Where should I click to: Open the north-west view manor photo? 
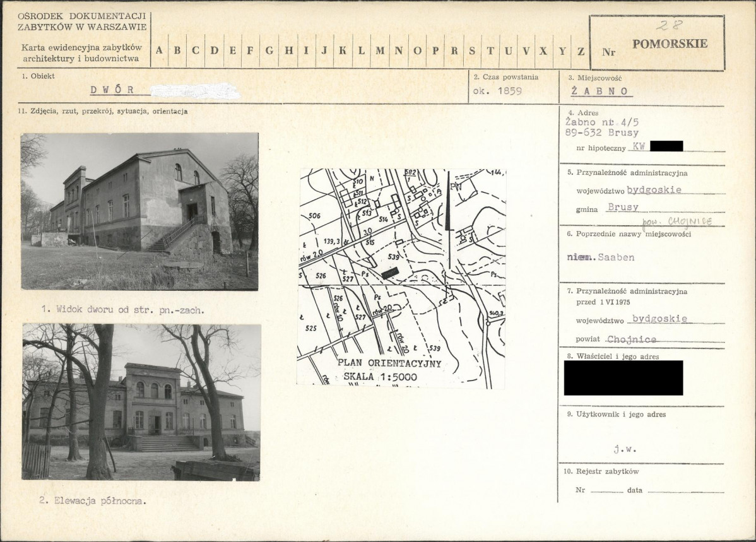139,211
